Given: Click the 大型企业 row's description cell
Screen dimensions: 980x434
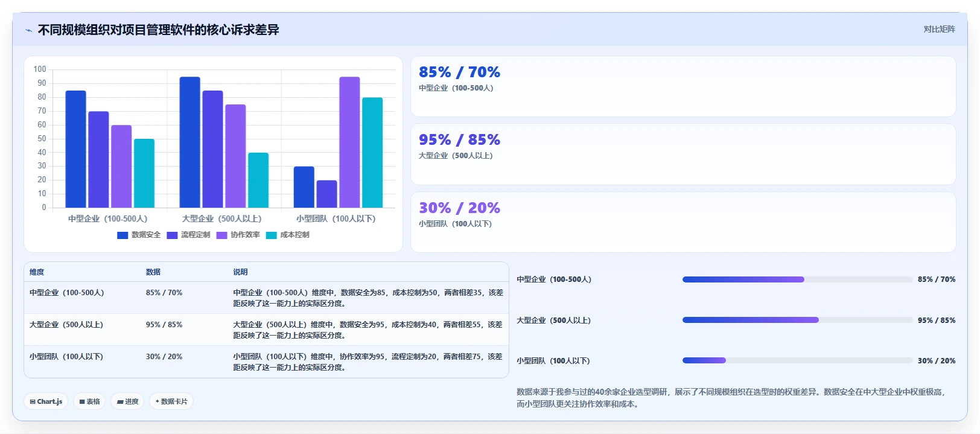Looking at the screenshot, I should click(x=368, y=330).
